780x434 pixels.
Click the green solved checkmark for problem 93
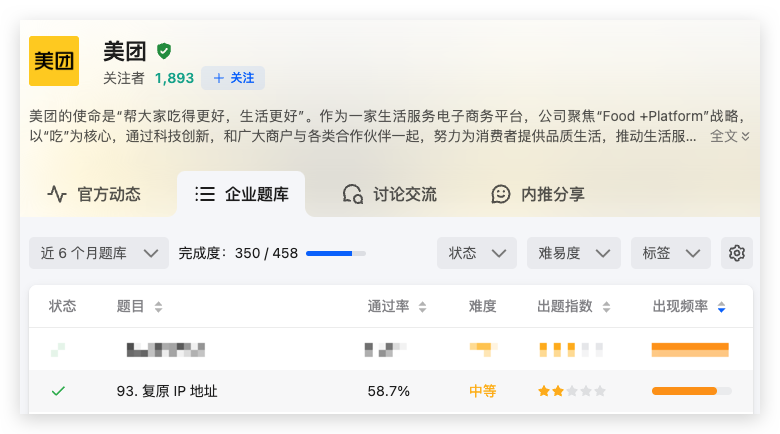(x=58, y=391)
